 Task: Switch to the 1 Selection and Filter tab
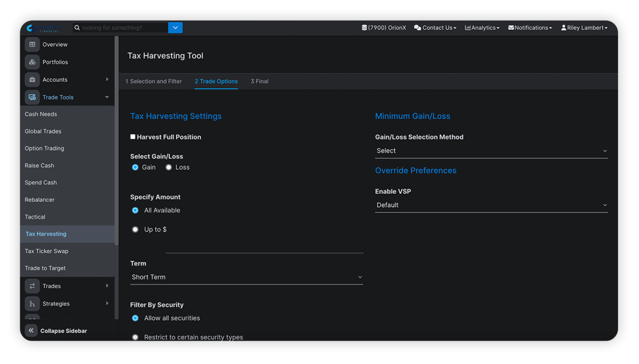pos(153,81)
